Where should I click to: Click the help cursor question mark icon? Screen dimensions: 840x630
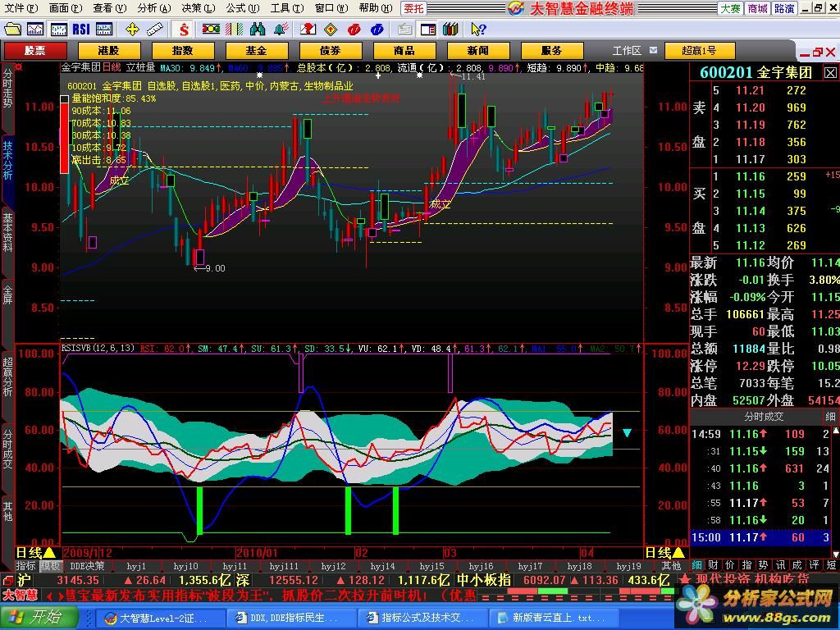pyautogui.click(x=478, y=29)
